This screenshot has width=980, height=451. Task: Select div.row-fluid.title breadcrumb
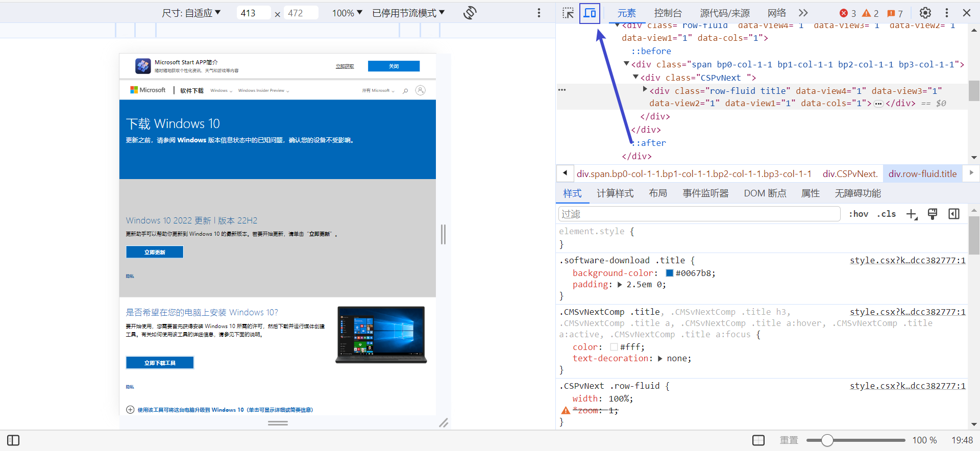point(923,174)
